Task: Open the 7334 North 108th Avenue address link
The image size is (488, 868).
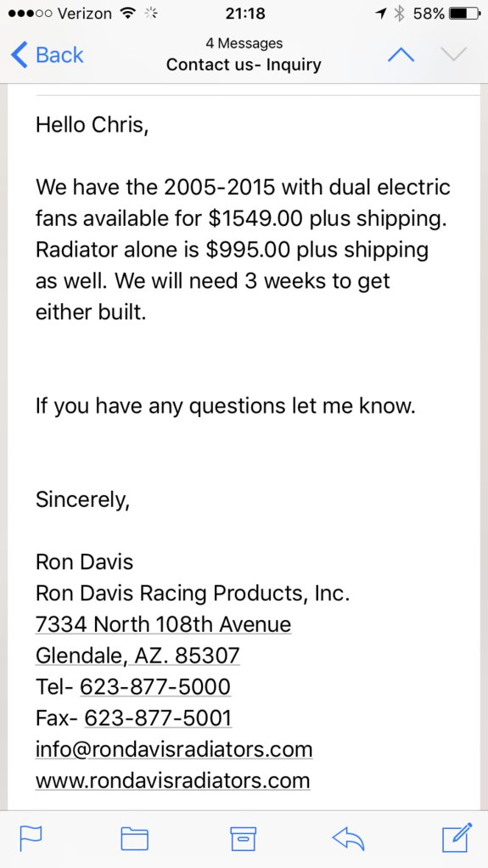Action: (x=163, y=624)
